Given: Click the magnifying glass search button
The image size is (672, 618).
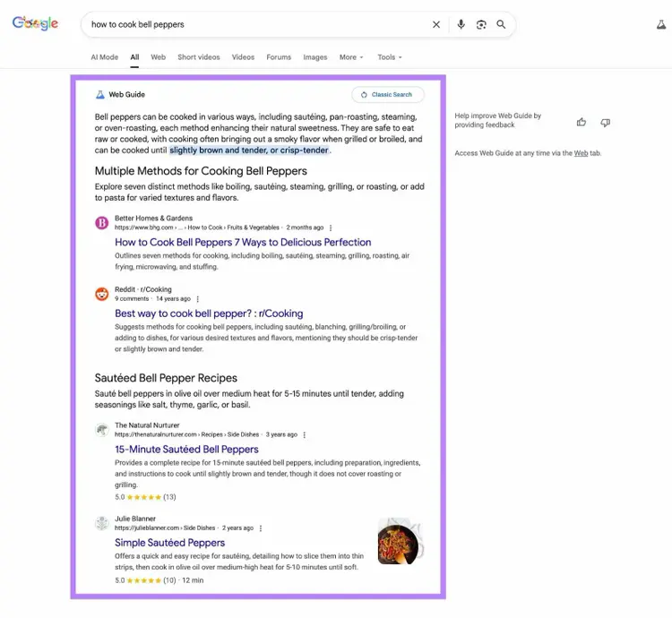Looking at the screenshot, I should click(x=501, y=24).
